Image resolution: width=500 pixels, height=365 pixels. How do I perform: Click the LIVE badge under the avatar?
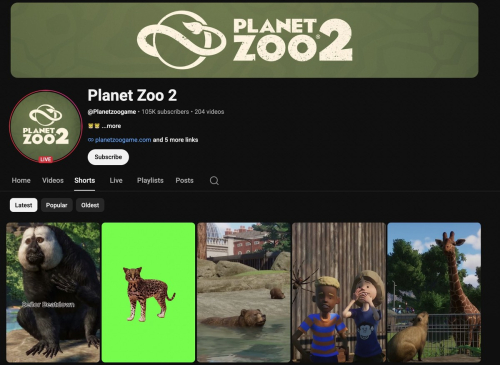46,160
